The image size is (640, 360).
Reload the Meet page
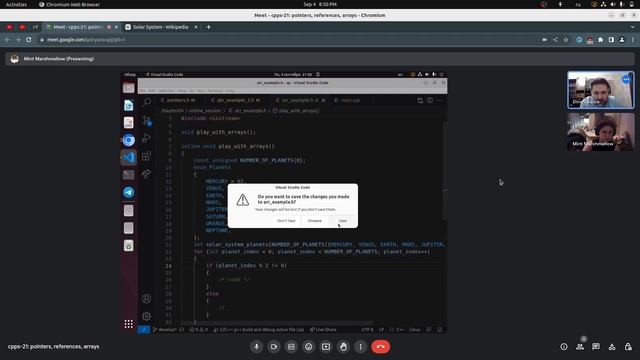tap(29, 40)
